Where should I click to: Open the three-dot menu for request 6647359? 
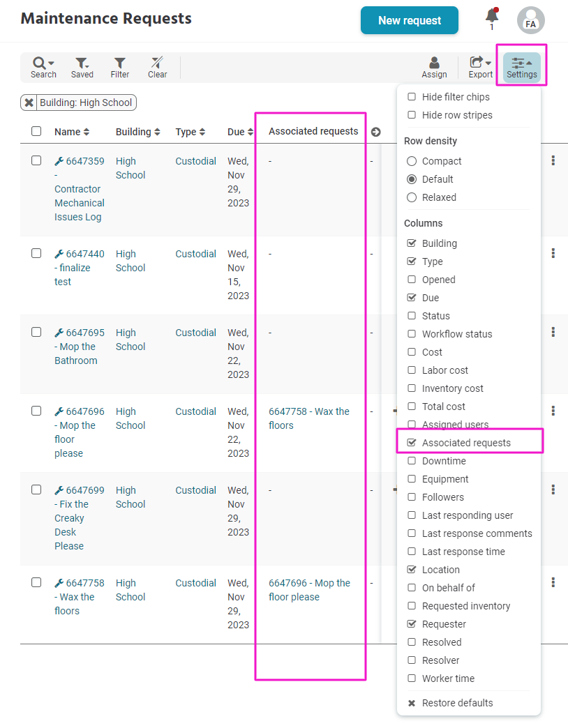pos(553,160)
